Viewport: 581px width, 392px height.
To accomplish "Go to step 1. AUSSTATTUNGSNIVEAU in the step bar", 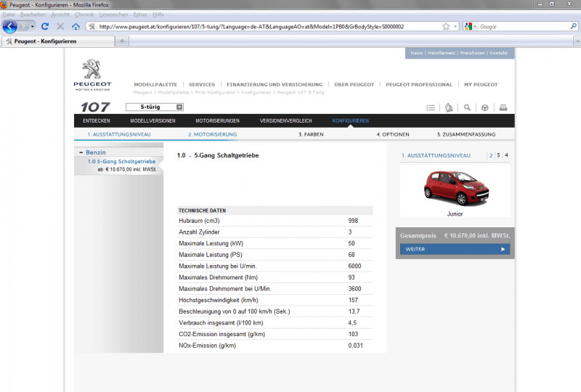I will (x=119, y=134).
